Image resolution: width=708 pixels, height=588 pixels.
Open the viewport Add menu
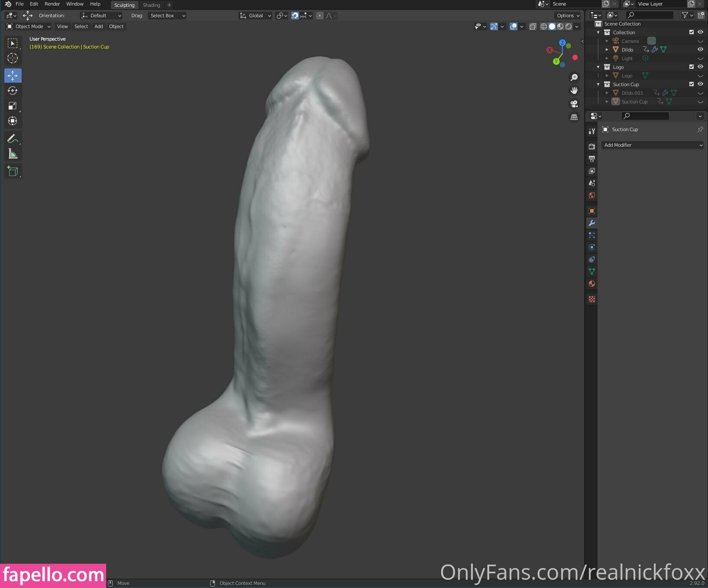(99, 26)
